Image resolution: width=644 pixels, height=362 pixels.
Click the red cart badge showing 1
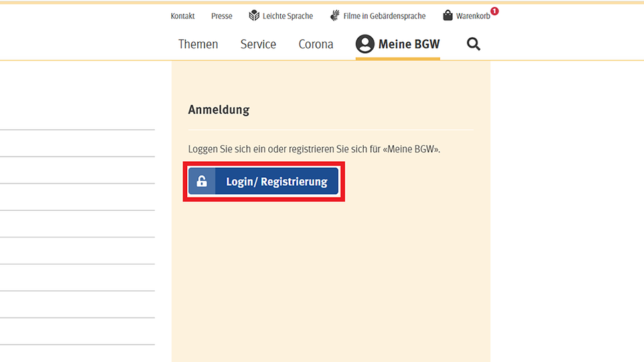pos(495,11)
